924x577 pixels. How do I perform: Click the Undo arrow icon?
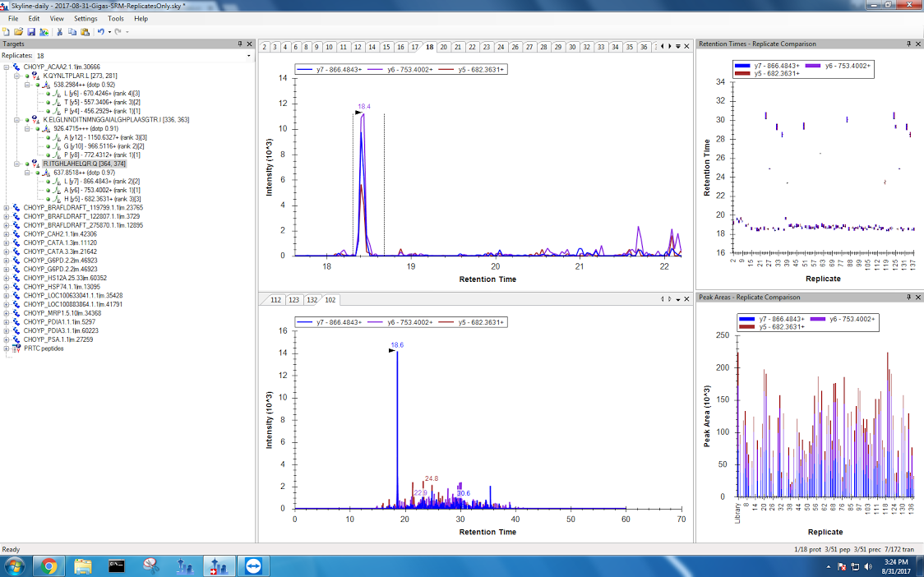coord(99,31)
